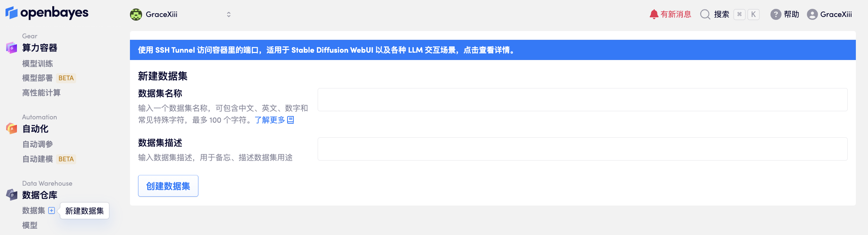
Task: Expand the GraceXiii workspace switcher arrows
Action: (229, 14)
